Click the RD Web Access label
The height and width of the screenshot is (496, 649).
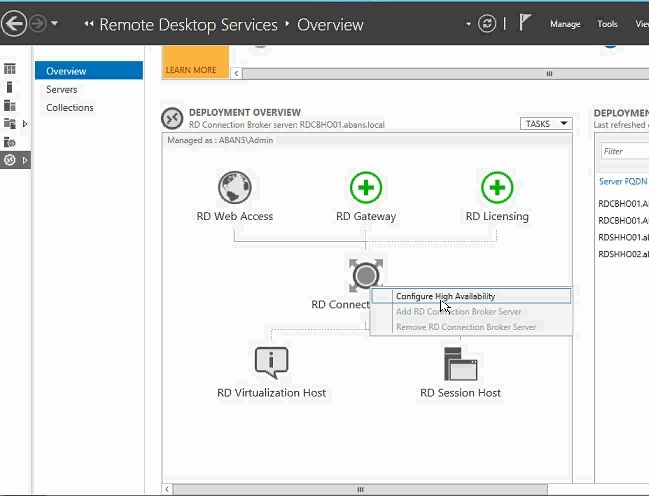[235, 216]
